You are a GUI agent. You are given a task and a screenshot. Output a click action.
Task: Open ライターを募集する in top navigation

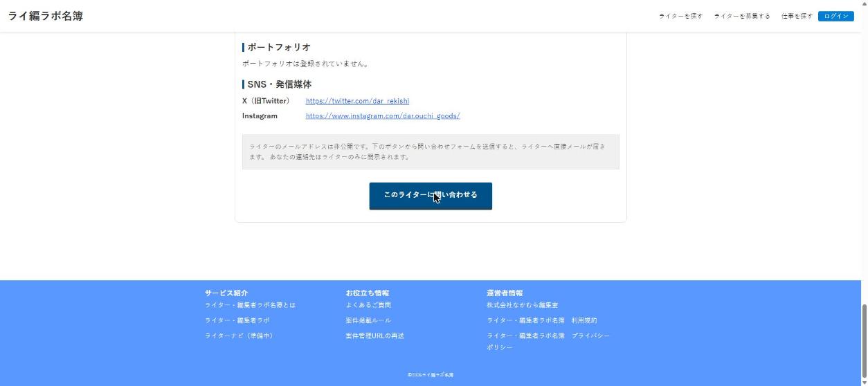click(x=742, y=16)
